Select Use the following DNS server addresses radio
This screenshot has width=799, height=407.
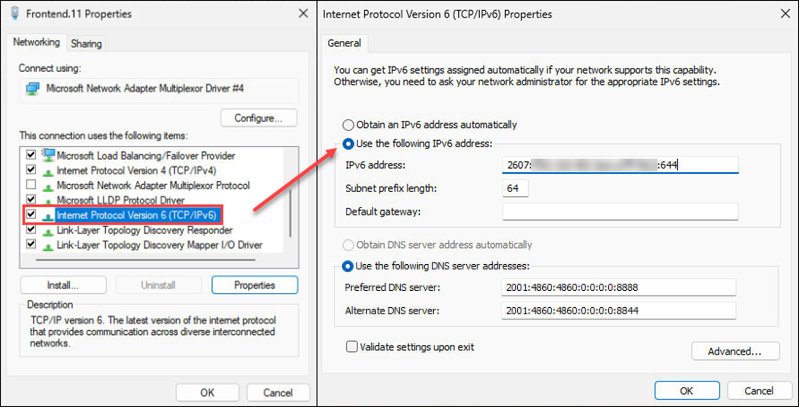348,266
